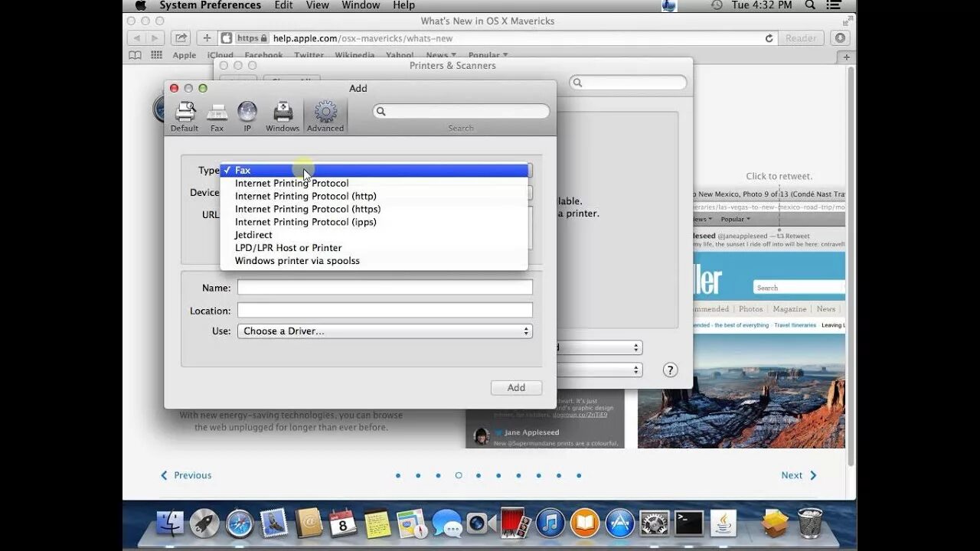This screenshot has width=980, height=551.
Task: Reload the page in Safari
Action: tap(769, 38)
